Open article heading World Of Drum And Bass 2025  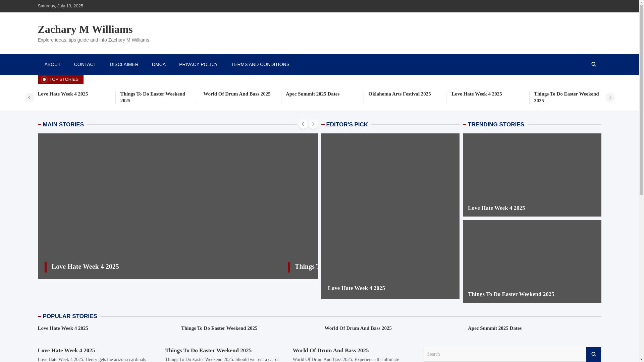tap(330, 351)
